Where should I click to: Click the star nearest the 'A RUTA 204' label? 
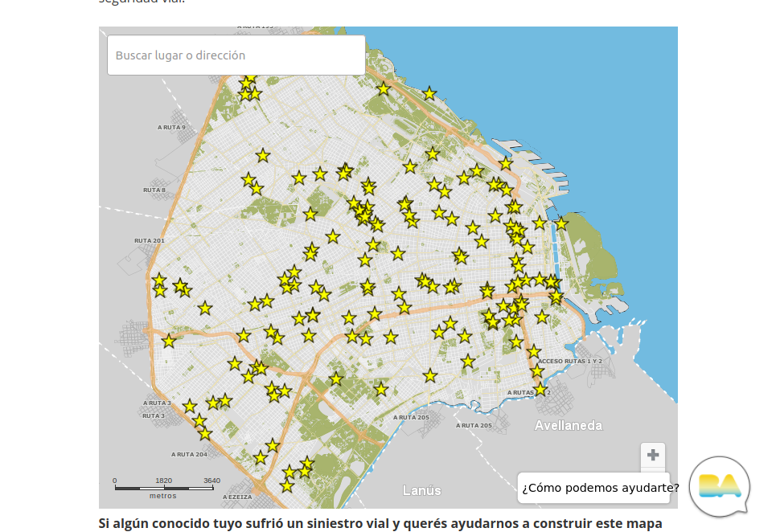click(x=205, y=434)
